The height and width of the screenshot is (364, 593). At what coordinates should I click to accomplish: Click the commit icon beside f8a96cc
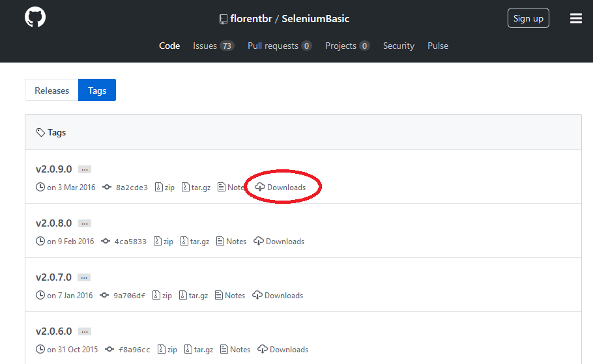(x=109, y=349)
